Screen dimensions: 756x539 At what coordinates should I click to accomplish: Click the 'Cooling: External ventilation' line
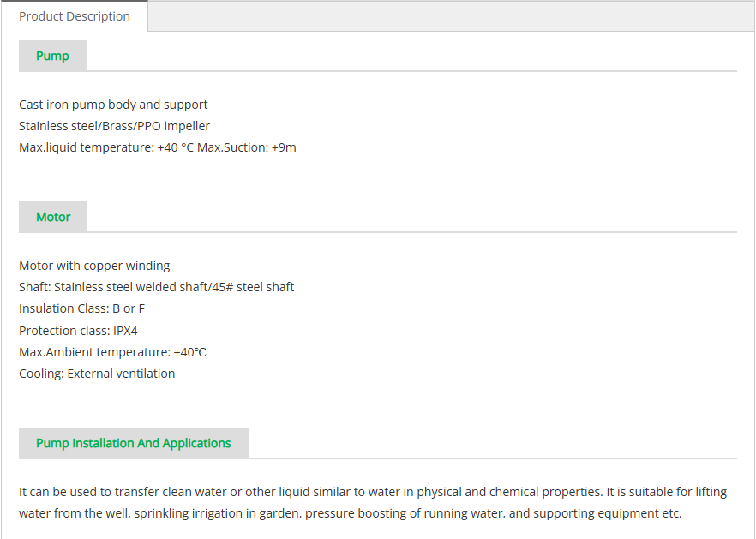[97, 374]
